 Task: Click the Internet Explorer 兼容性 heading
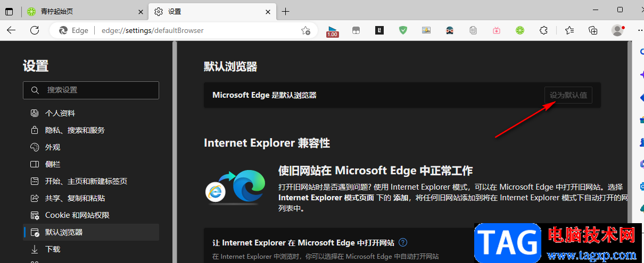267,143
